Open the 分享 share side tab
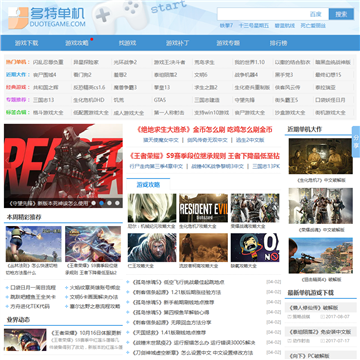The height and width of the screenshot is (360, 360). [x=356, y=142]
